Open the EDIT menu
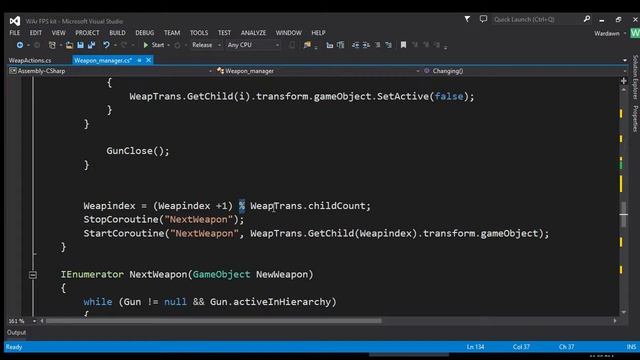Screen dimensions: 640x360 tap(36, 33)
